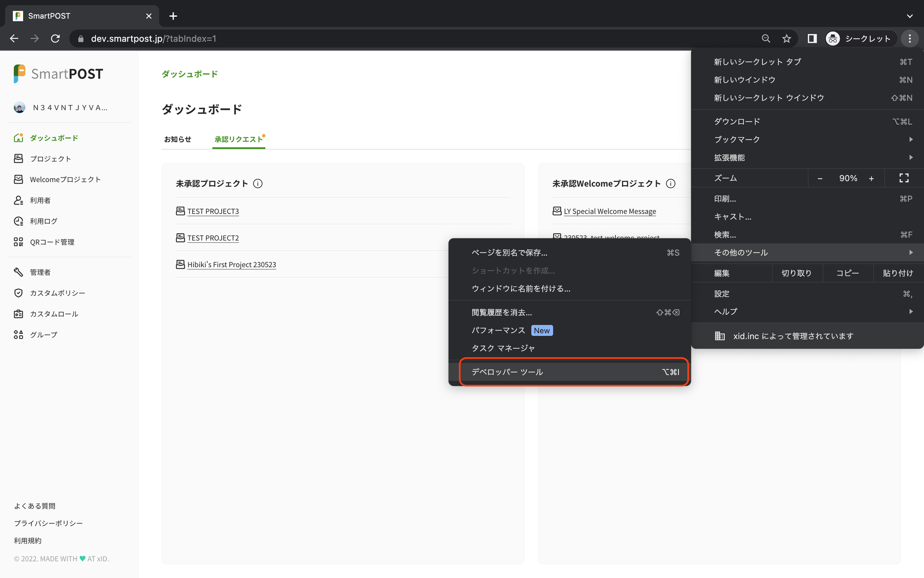
Task: Expand the ヘルプ submenu
Action: tap(808, 312)
